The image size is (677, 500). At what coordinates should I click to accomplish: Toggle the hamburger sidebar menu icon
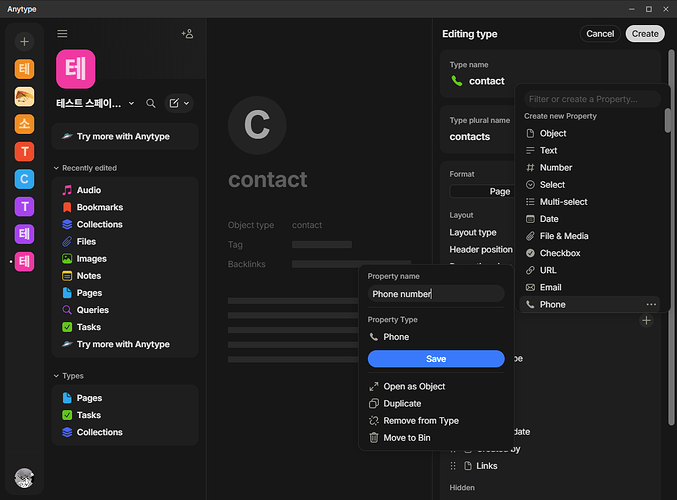point(62,34)
